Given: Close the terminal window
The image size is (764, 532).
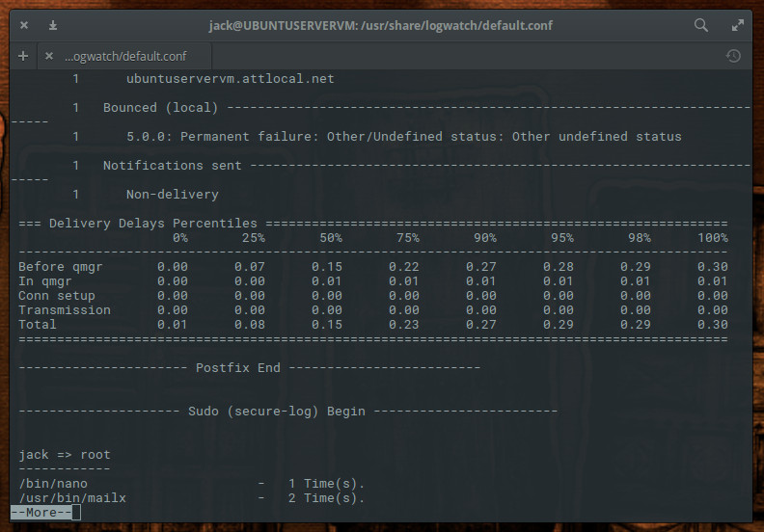Looking at the screenshot, I should (24, 25).
